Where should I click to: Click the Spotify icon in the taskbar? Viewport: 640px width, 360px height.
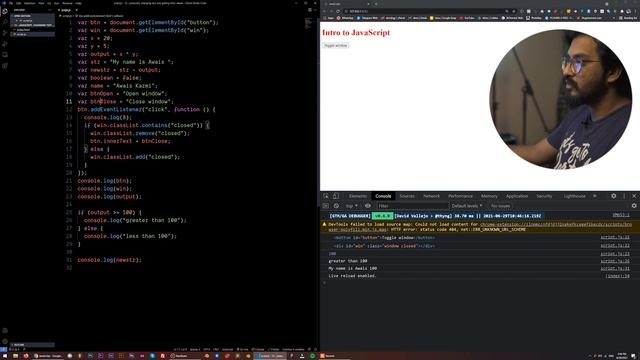[x=312, y=356]
